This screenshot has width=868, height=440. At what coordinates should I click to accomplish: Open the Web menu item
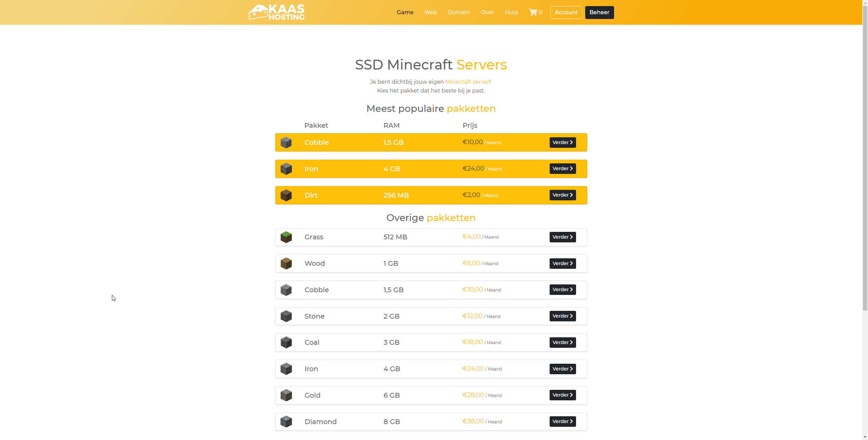pos(430,12)
